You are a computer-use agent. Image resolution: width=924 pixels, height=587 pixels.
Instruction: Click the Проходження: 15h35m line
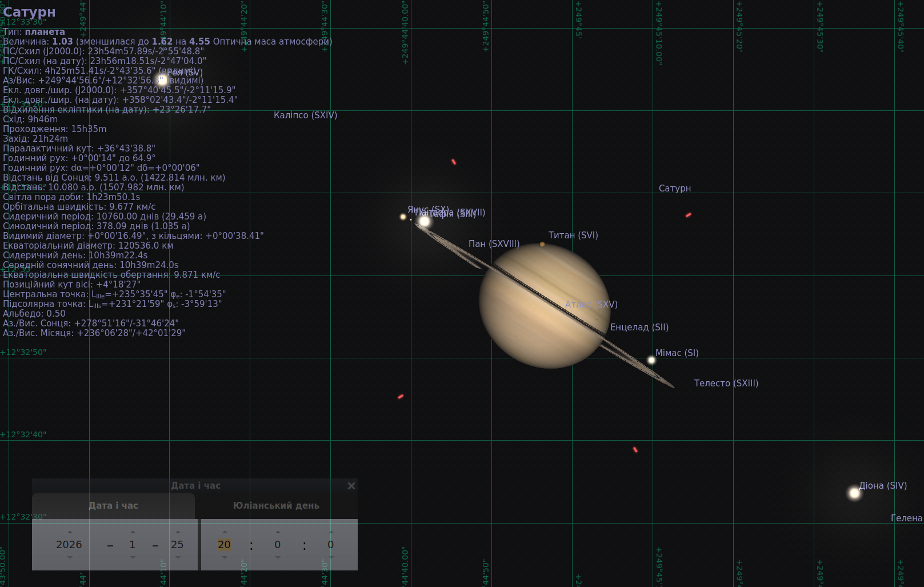[x=55, y=129]
